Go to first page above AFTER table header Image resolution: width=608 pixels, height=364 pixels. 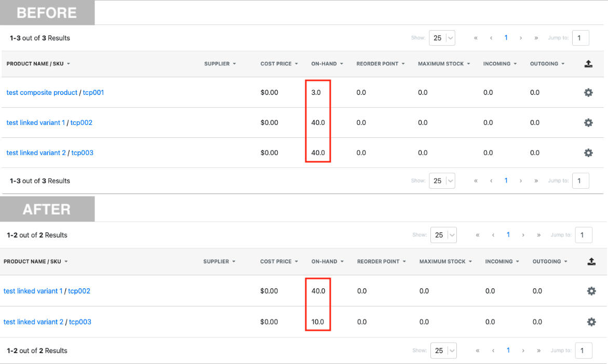click(x=478, y=235)
